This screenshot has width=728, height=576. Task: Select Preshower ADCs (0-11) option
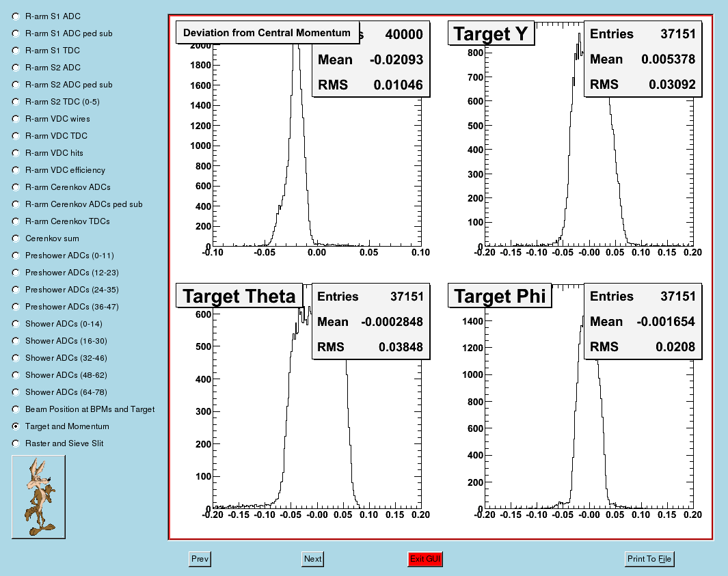pos(16,256)
